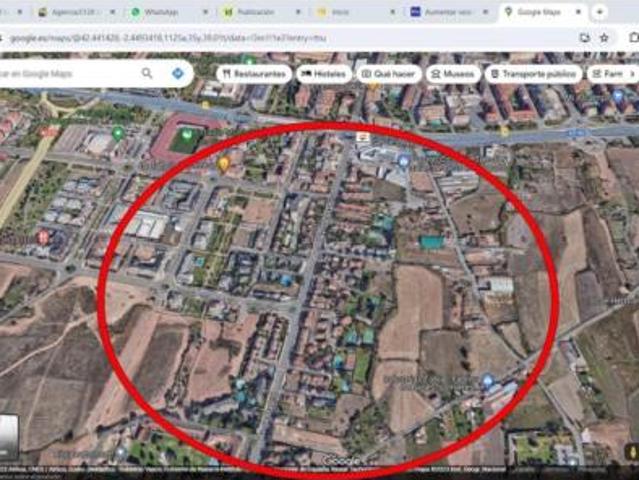Select the Transporte público chip
This screenshot has width=639, height=480.
pyautogui.click(x=533, y=74)
